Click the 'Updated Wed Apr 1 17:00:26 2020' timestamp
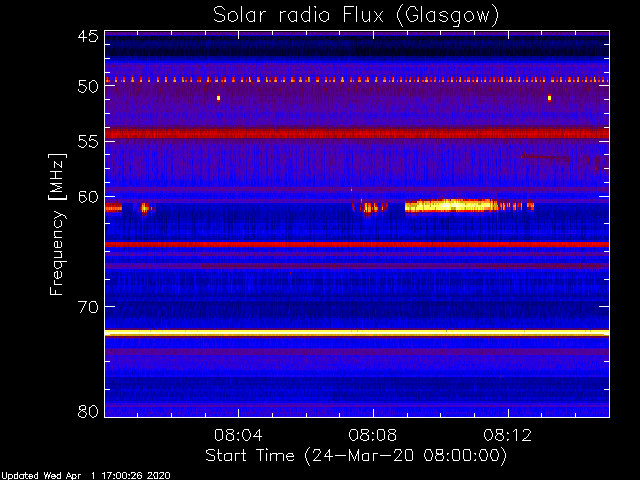The image size is (640, 480). (x=85, y=476)
